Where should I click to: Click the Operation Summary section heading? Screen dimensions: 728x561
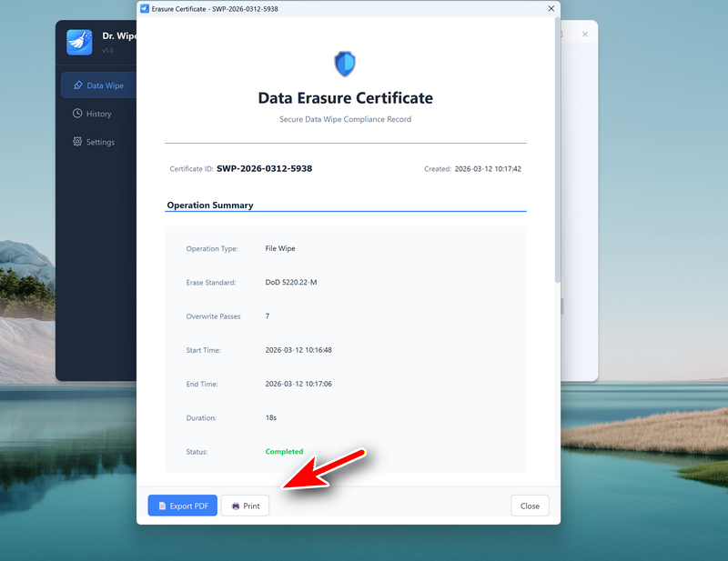coord(210,205)
